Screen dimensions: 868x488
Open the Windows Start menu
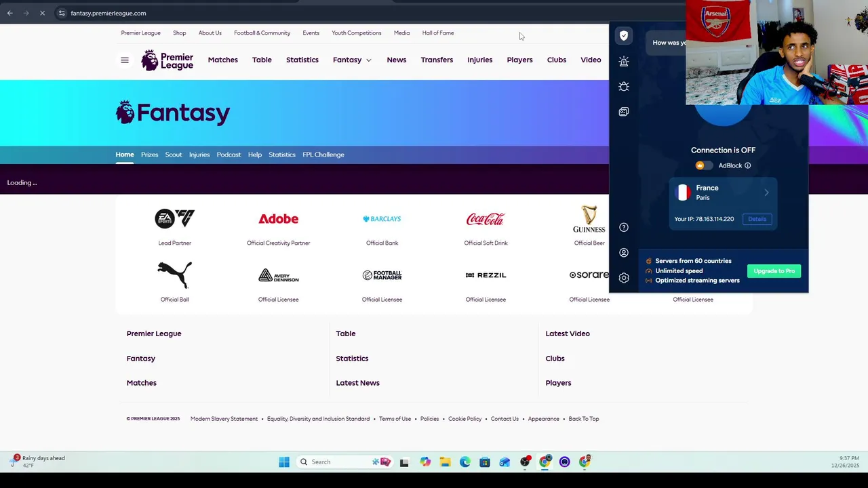coord(284,462)
